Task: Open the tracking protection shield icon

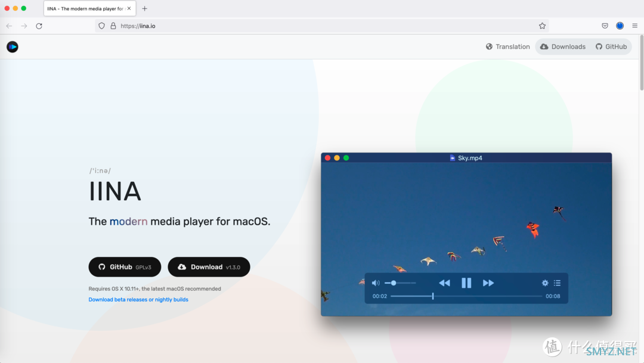Action: click(101, 26)
